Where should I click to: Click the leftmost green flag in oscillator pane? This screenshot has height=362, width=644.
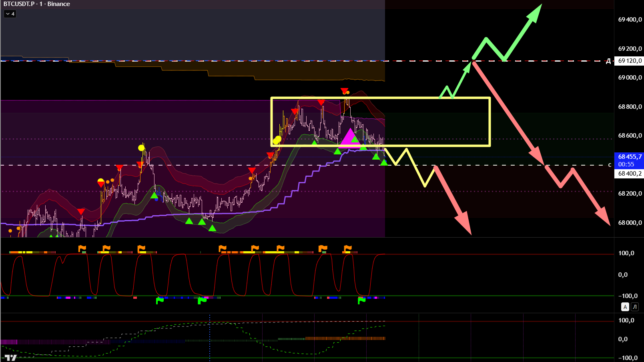click(160, 300)
